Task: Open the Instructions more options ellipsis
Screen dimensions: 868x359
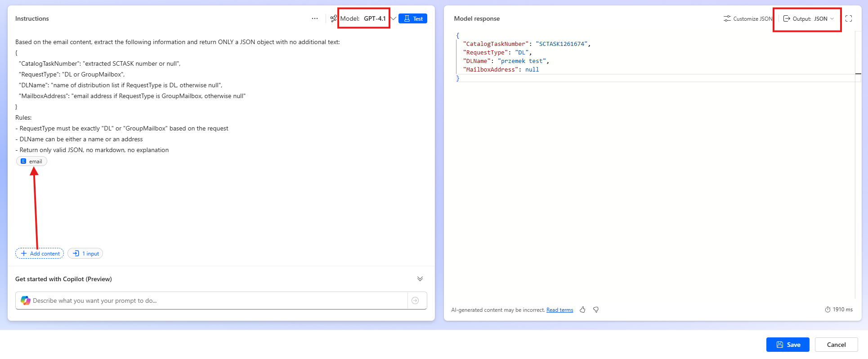Action: tap(314, 18)
